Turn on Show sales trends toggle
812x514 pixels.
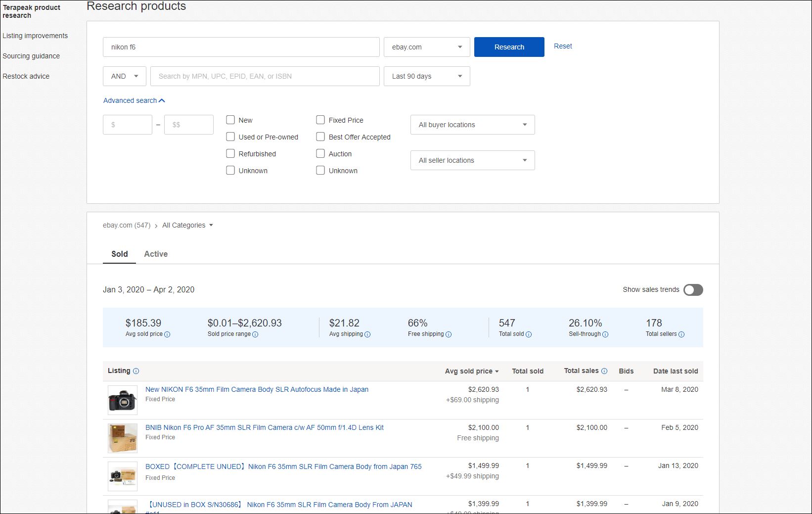click(x=693, y=290)
